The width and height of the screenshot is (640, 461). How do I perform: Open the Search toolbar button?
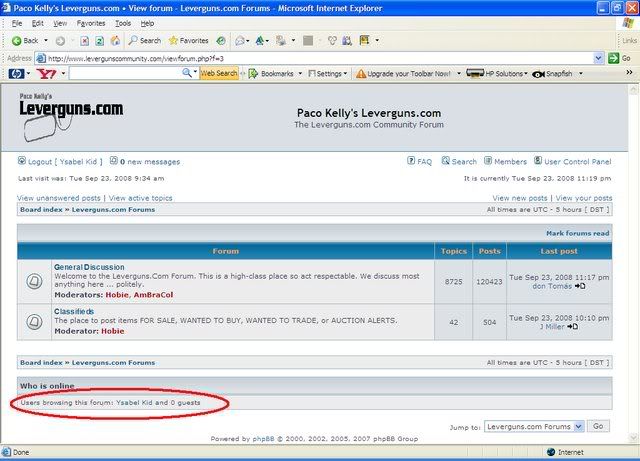[x=145, y=40]
